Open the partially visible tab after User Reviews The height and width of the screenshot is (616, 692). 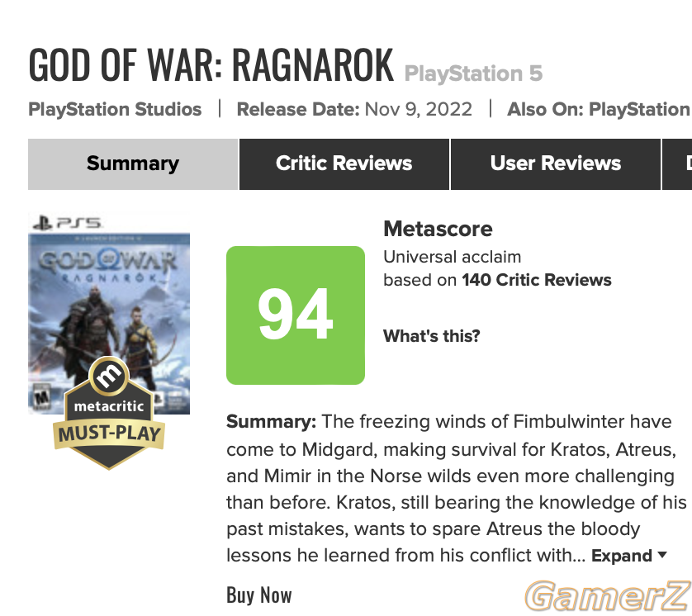pos(677,164)
